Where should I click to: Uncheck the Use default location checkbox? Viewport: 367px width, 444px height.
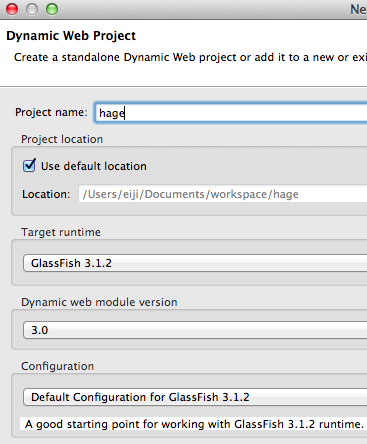tap(29, 165)
